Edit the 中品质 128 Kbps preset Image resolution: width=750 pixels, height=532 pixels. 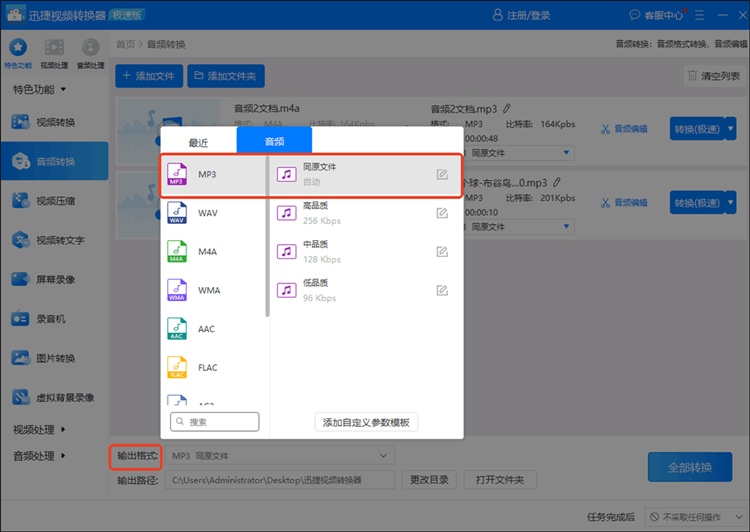(x=442, y=252)
